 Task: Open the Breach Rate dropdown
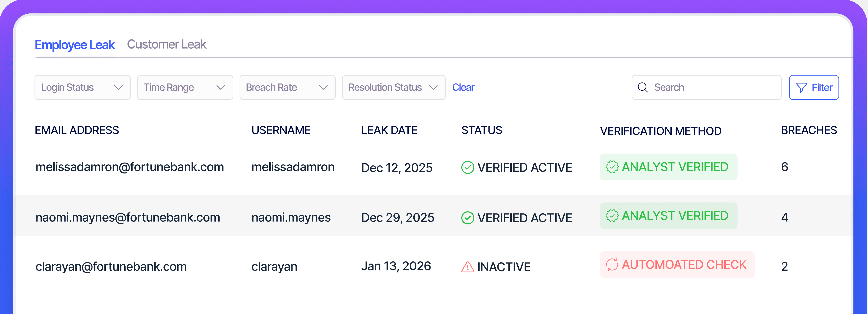pos(287,88)
